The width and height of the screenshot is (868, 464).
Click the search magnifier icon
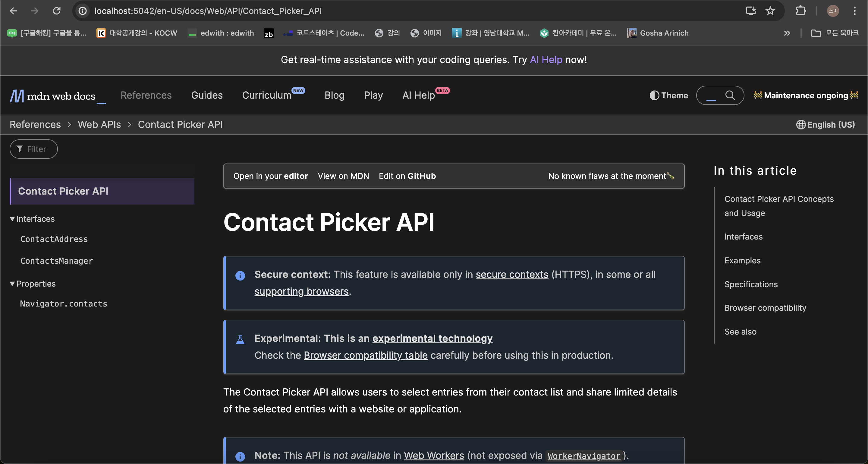click(x=729, y=95)
